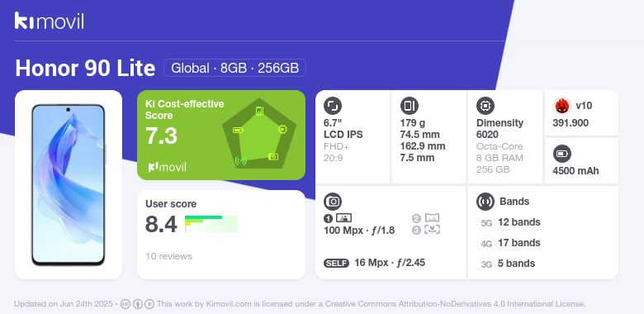This screenshot has width=644, height=314.
Task: Click the main camera section icon
Action: tap(333, 202)
